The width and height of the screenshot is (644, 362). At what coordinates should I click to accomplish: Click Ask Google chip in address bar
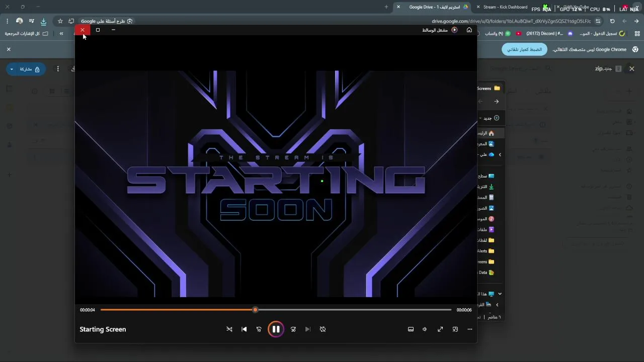[x=107, y=21]
